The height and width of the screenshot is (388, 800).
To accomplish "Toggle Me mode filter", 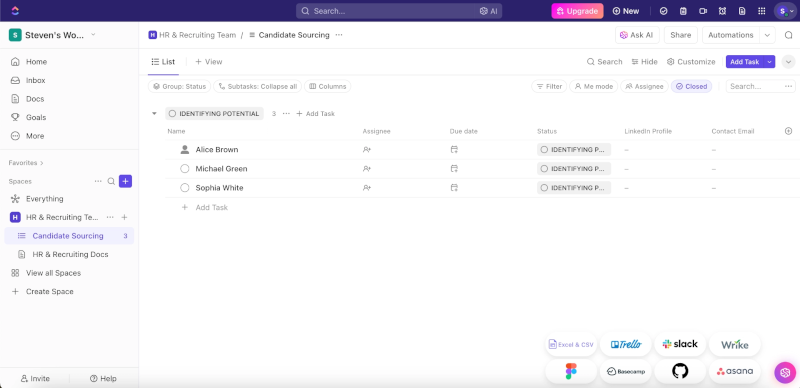I will [594, 86].
